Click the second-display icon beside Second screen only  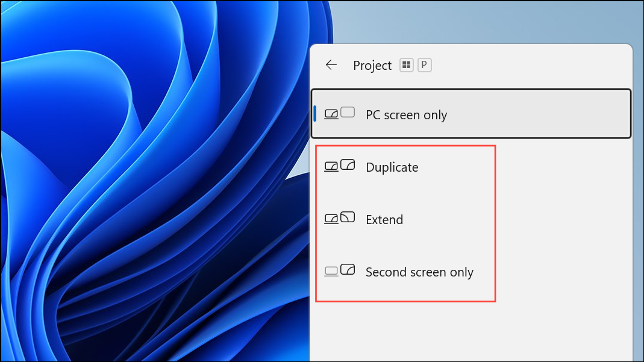coord(339,271)
